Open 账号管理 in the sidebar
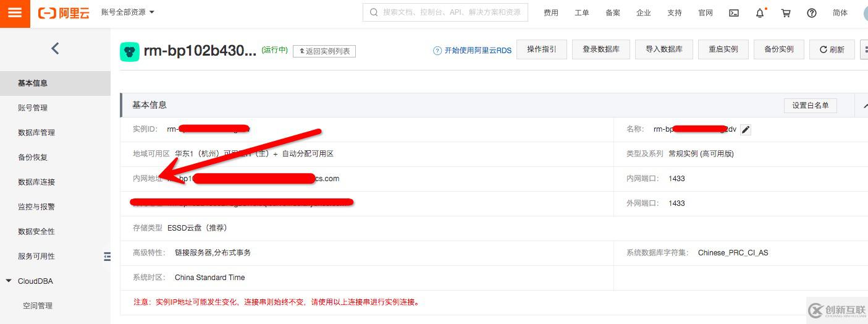 click(x=55, y=108)
